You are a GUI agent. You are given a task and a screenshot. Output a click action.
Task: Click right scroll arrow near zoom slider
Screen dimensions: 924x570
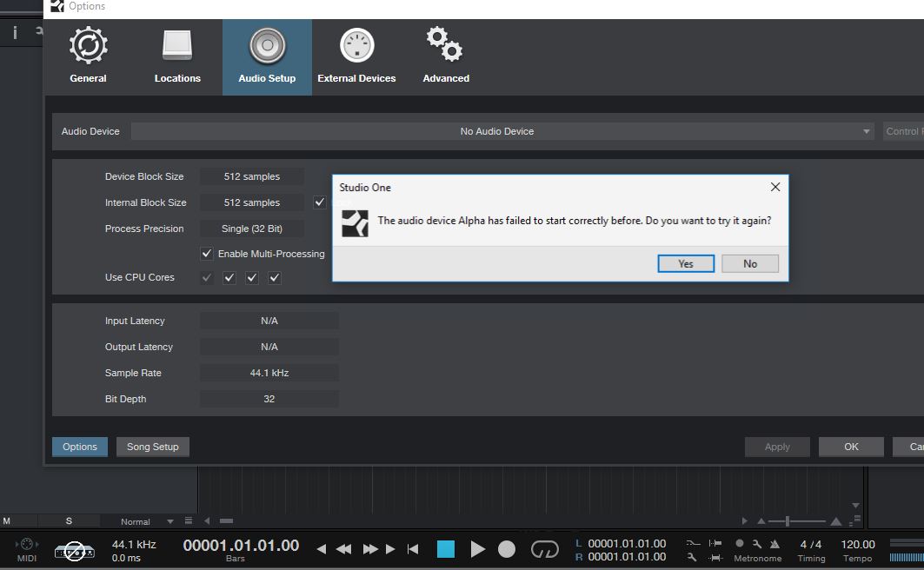745,521
